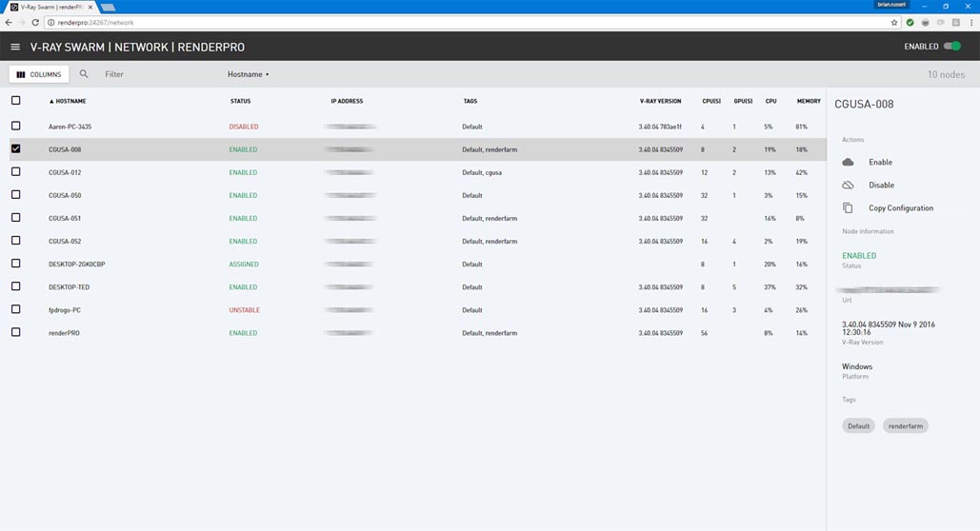Image resolution: width=980 pixels, height=531 pixels.
Task: Click the DESKTOP-2GK0CBP hostname
Action: point(77,265)
